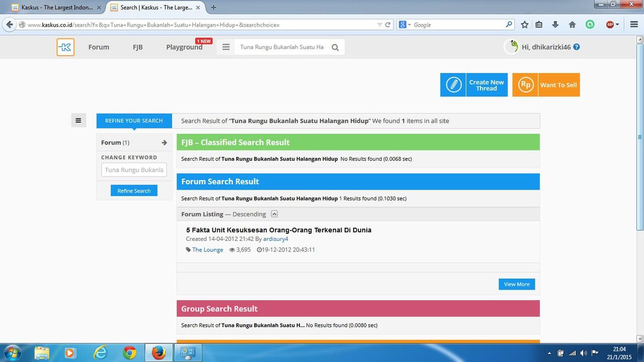Open the Playground menu
The width and height of the screenshot is (644, 362).
184,47
